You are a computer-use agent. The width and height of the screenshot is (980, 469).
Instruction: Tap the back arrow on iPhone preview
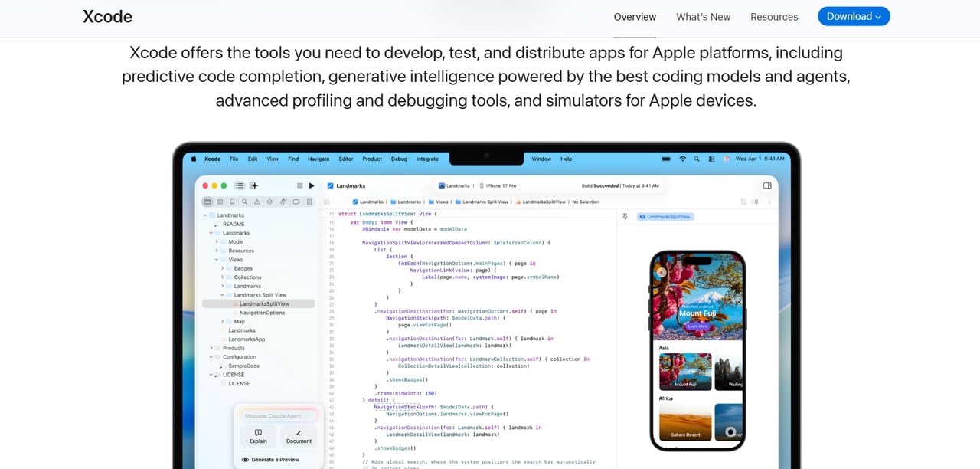(661, 272)
